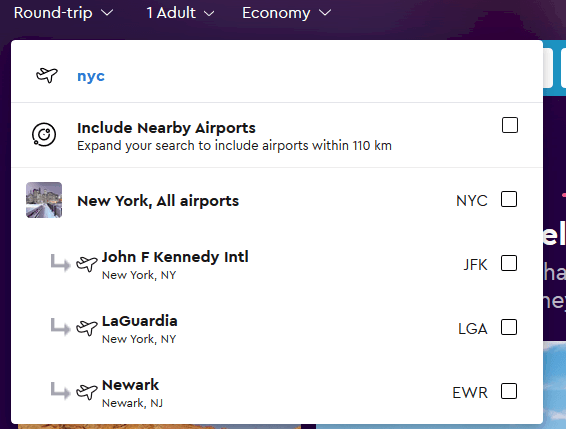Click the New York skyline thumbnail
The width and height of the screenshot is (566, 429).
pyautogui.click(x=44, y=200)
